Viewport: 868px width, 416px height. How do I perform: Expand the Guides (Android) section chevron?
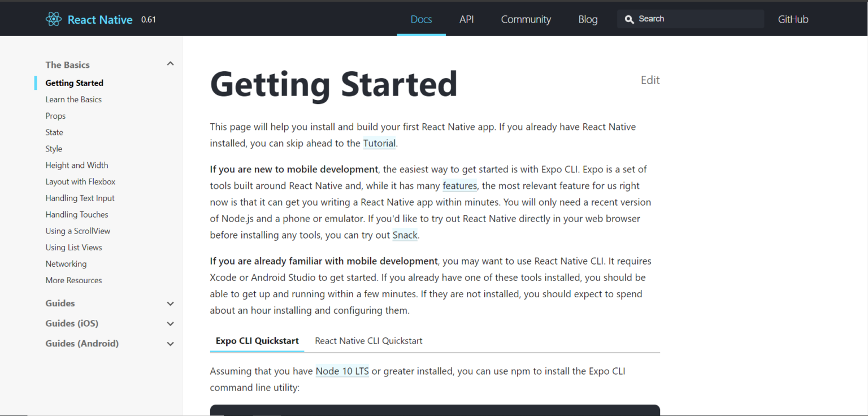click(170, 344)
